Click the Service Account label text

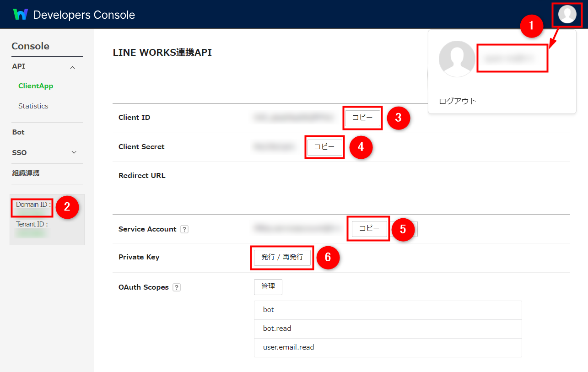click(x=147, y=229)
